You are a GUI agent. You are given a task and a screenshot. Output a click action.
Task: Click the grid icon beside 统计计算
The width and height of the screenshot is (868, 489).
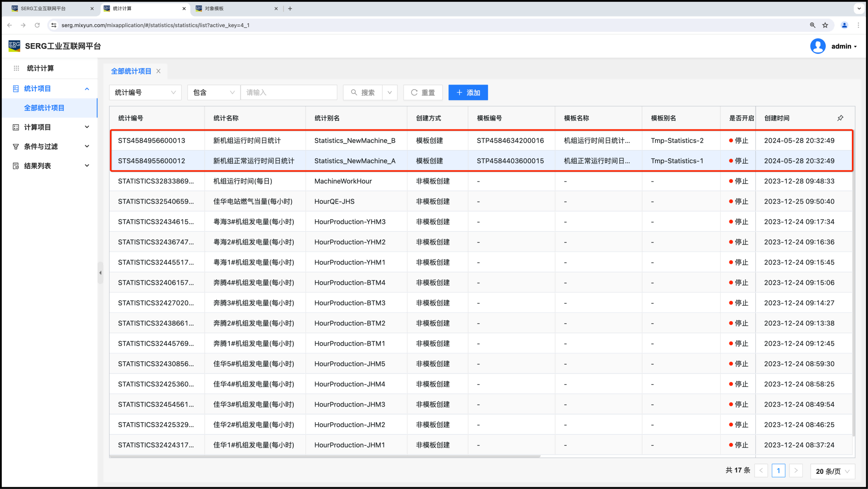17,68
